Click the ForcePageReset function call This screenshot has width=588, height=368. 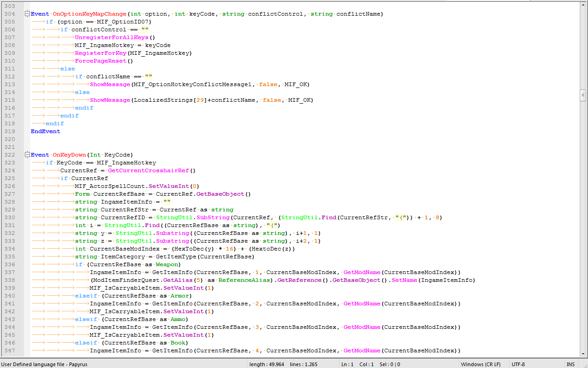100,61
